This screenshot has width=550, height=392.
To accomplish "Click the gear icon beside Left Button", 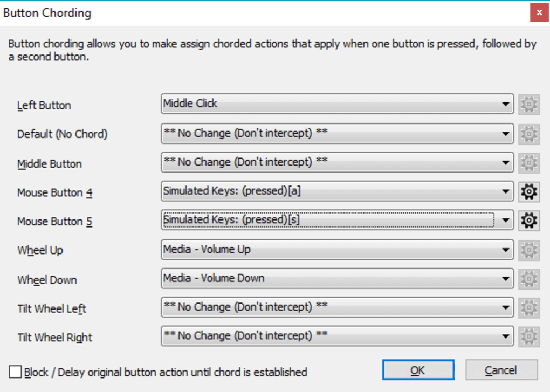I will [x=528, y=105].
